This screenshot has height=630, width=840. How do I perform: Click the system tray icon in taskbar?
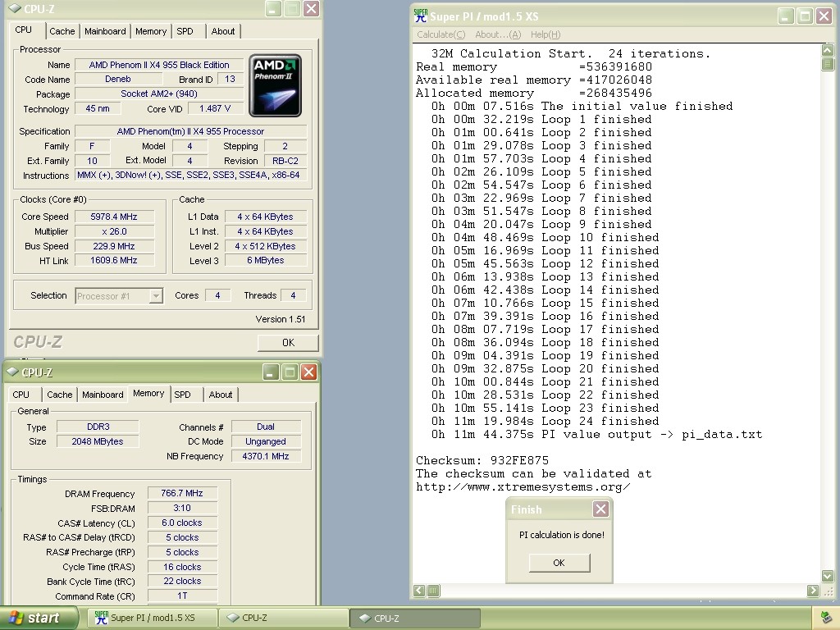coord(827,618)
